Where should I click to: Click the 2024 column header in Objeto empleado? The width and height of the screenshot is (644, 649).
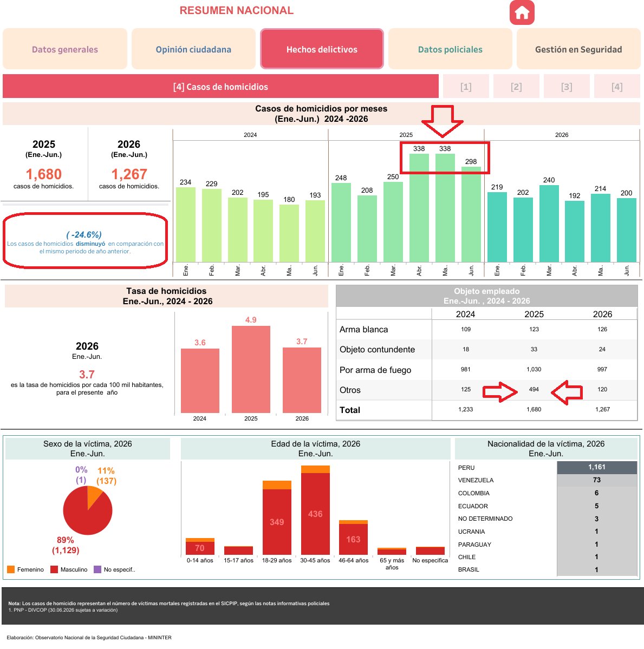(x=465, y=314)
